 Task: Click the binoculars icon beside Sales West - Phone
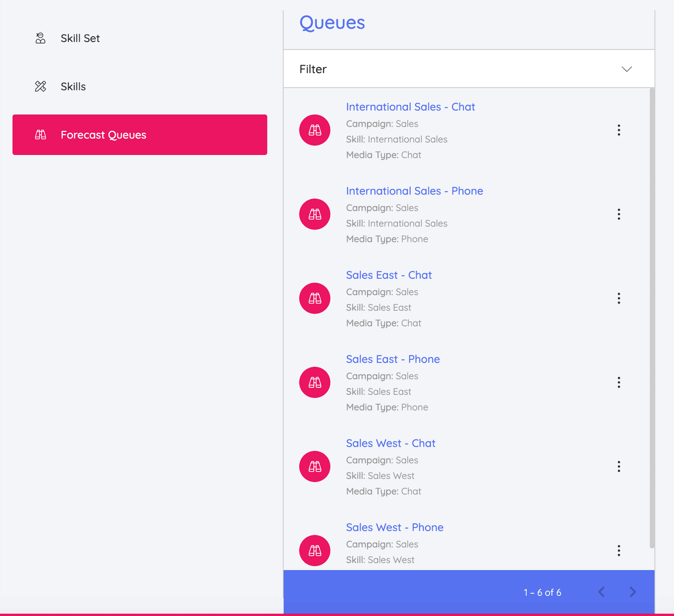(x=314, y=550)
